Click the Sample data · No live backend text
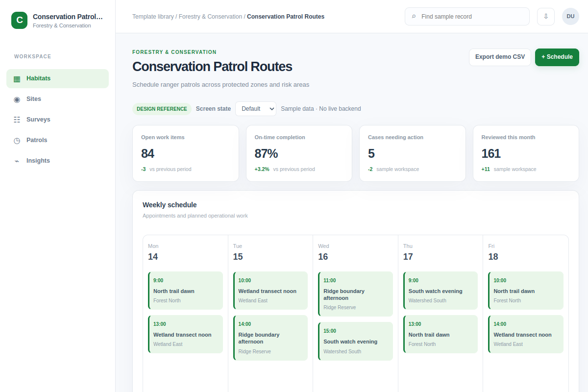 tap(321, 109)
